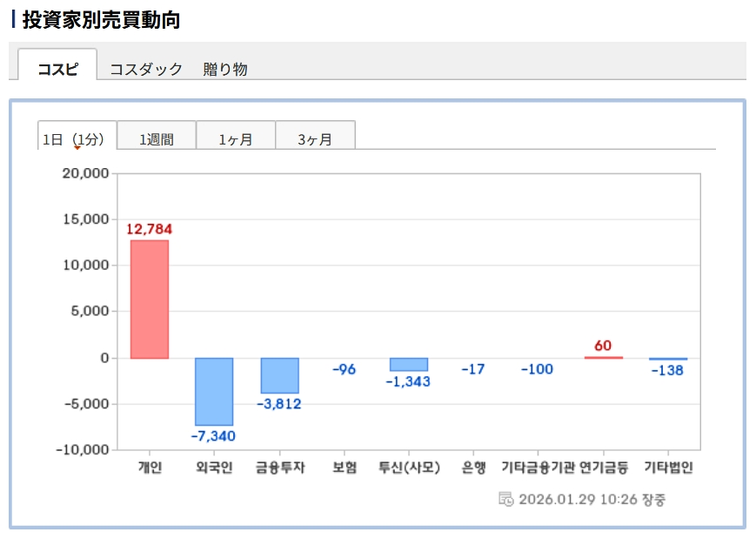Click the red 개인 bar showing 12,784
Image resolution: width=756 pixels, height=539 pixels.
coord(150,299)
